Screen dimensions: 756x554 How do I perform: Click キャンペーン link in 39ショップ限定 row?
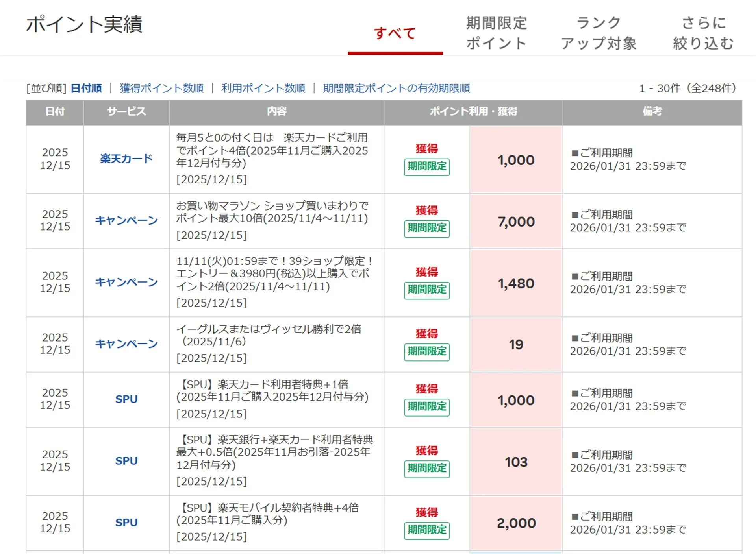[126, 282]
